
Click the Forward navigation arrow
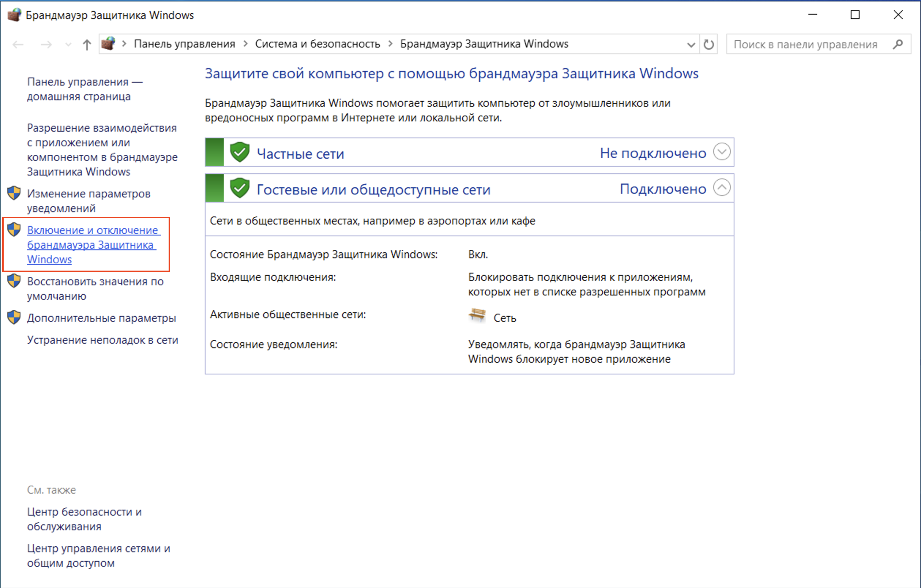tap(46, 45)
